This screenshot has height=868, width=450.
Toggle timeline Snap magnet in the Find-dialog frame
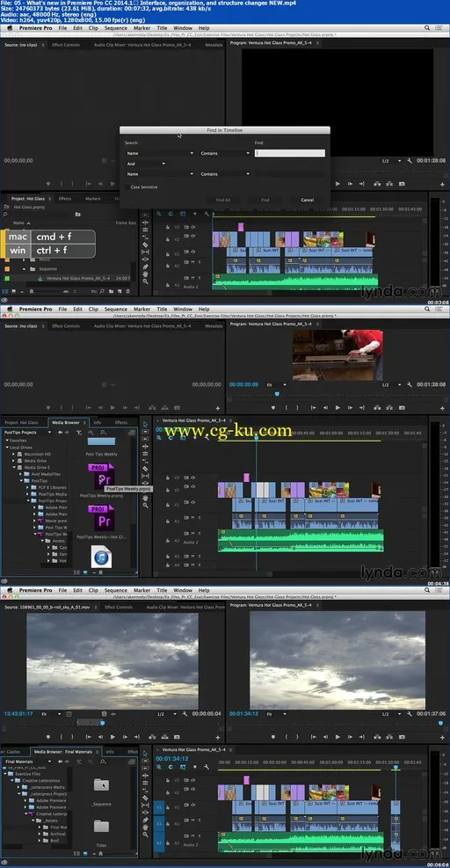pos(170,214)
